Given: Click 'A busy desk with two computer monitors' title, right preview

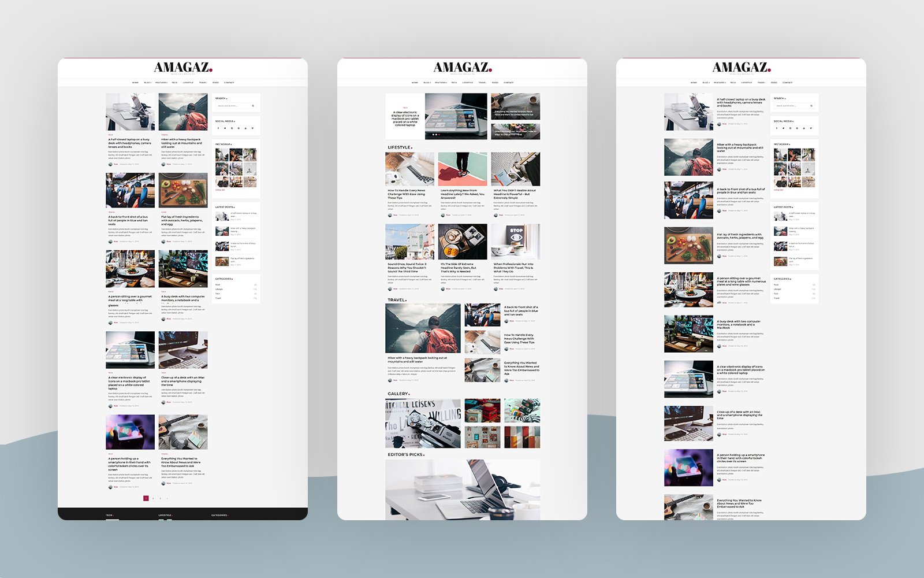Looking at the screenshot, I should [x=739, y=324].
